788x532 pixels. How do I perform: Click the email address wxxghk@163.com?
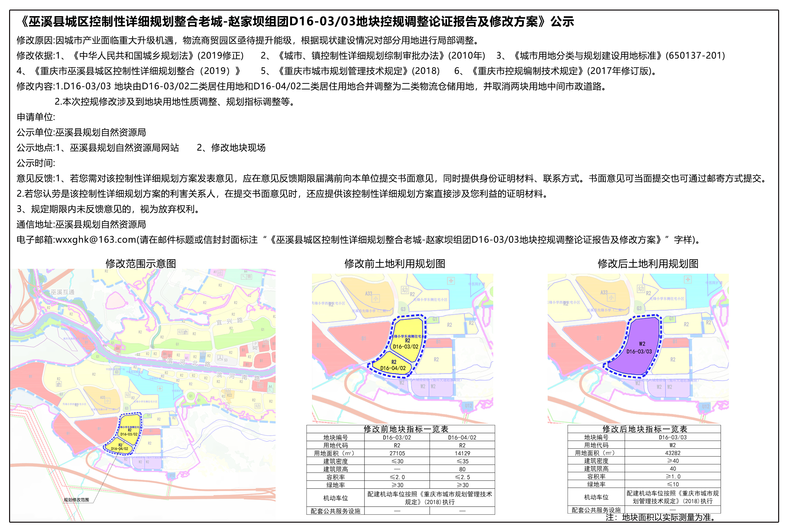pos(96,240)
